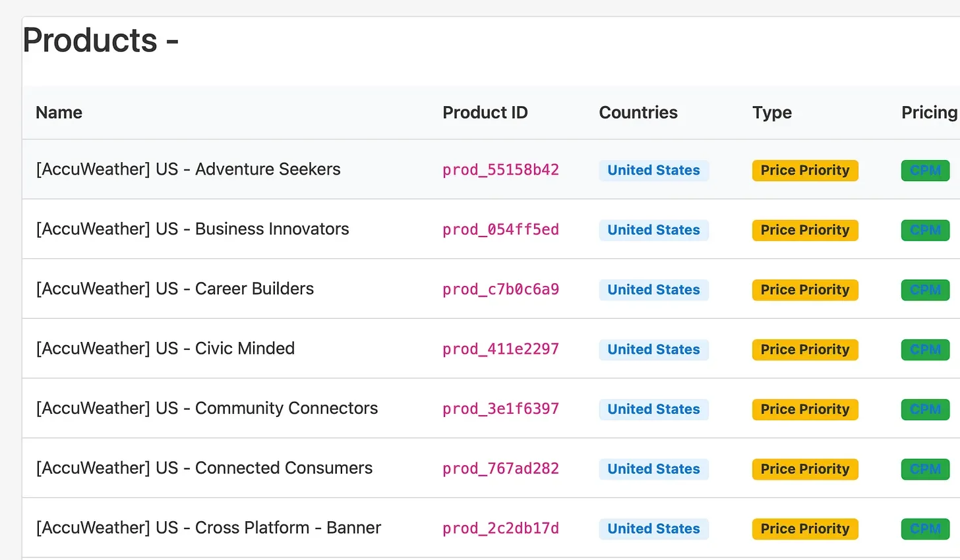The image size is (960, 560).
Task: Open the Business Innovators product
Action: [193, 229]
